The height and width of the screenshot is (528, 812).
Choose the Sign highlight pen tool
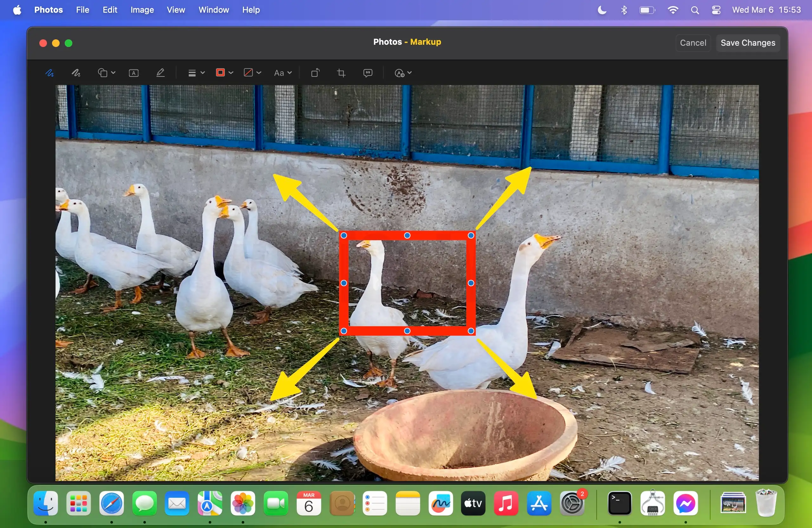coord(160,73)
